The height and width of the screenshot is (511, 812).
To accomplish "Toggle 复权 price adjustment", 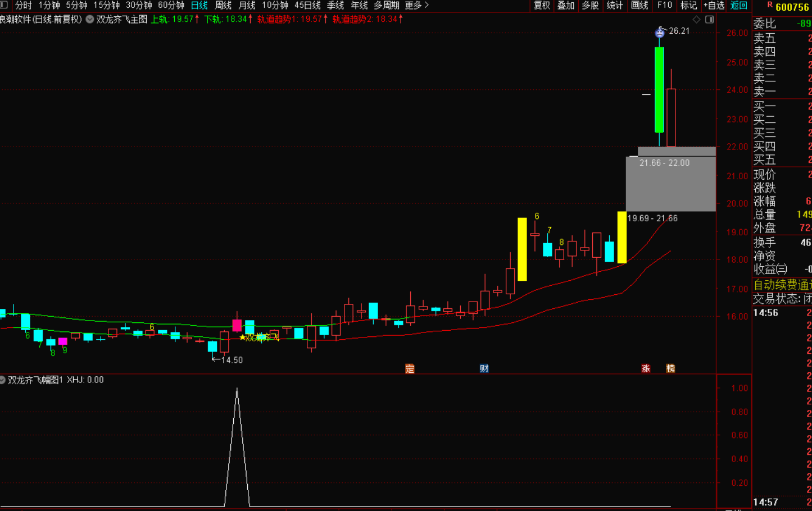I will (542, 6).
